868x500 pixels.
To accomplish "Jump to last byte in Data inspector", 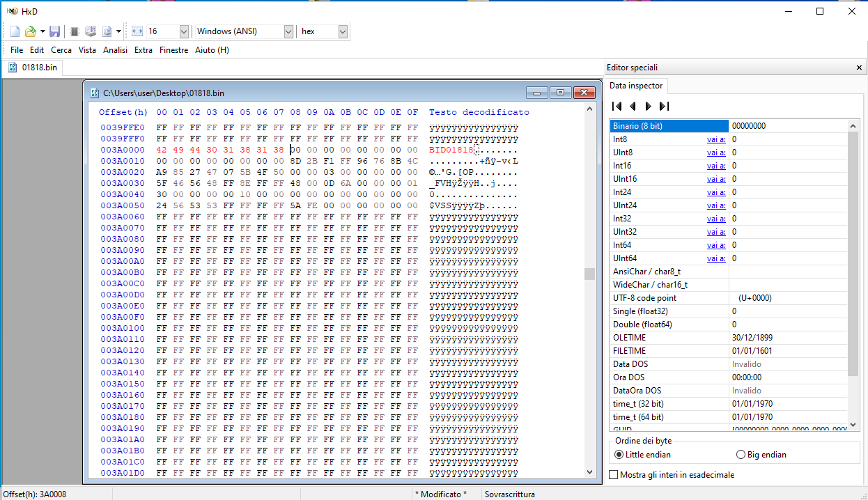I will coord(664,107).
